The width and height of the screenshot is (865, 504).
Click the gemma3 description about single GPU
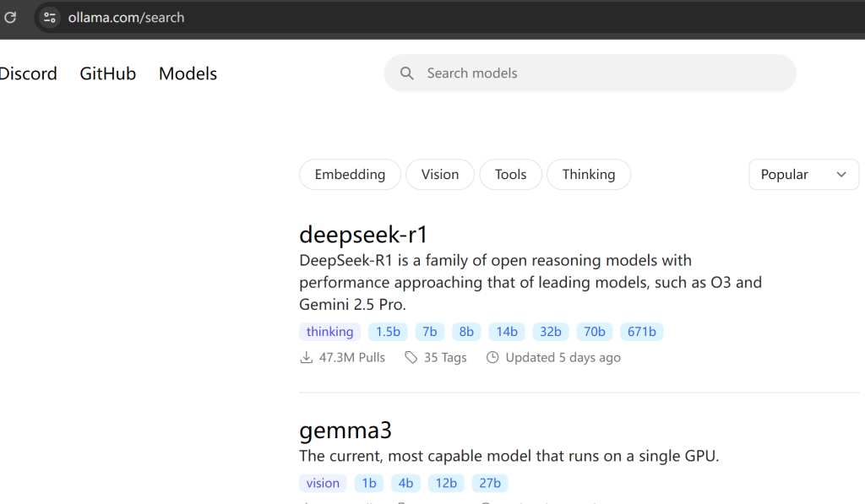pyautogui.click(x=509, y=456)
